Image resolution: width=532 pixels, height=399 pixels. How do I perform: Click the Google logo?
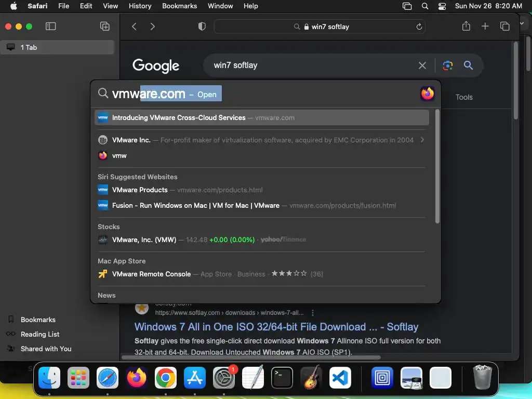click(156, 66)
